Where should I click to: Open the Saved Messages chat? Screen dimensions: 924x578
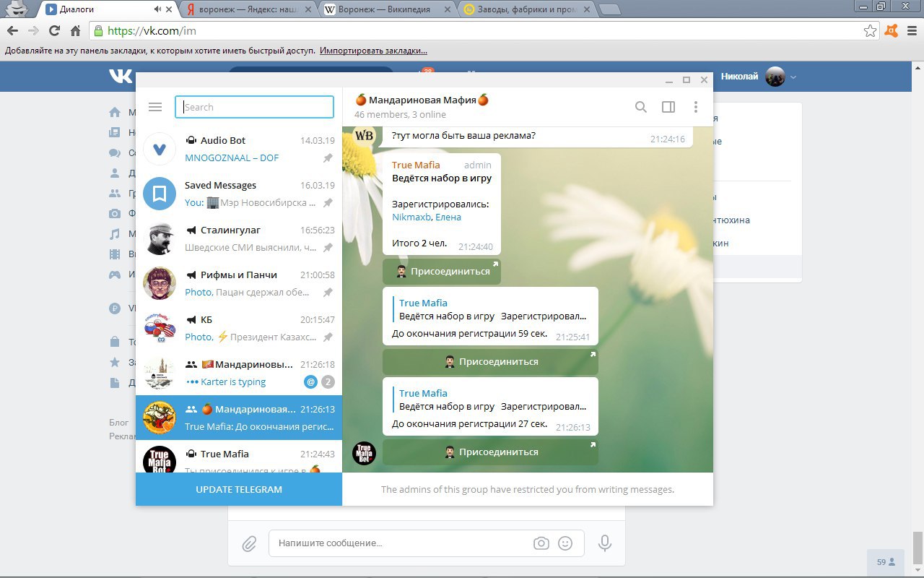point(239,194)
